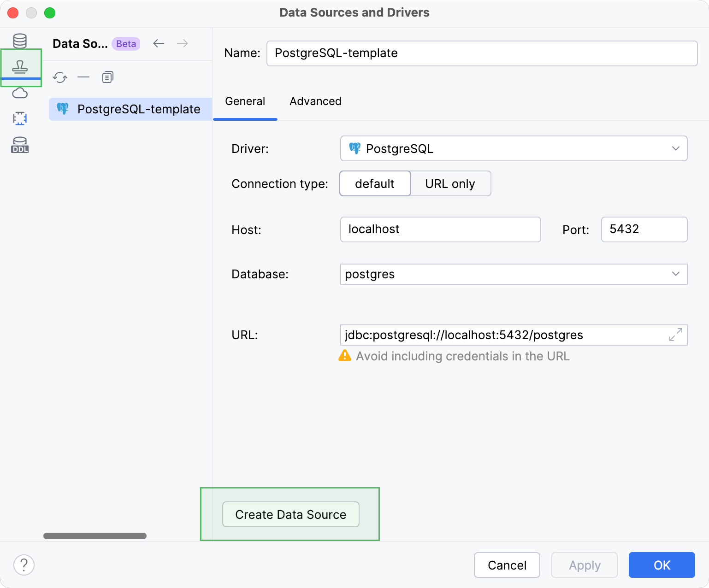The width and height of the screenshot is (709, 588).
Task: Click the Create Data Source button
Action: point(290,514)
